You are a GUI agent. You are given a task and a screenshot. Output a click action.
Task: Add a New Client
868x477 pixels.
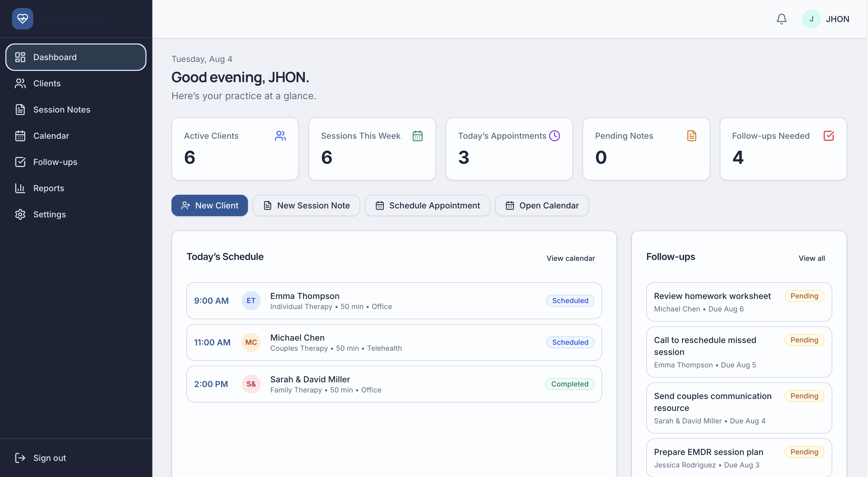click(x=210, y=205)
